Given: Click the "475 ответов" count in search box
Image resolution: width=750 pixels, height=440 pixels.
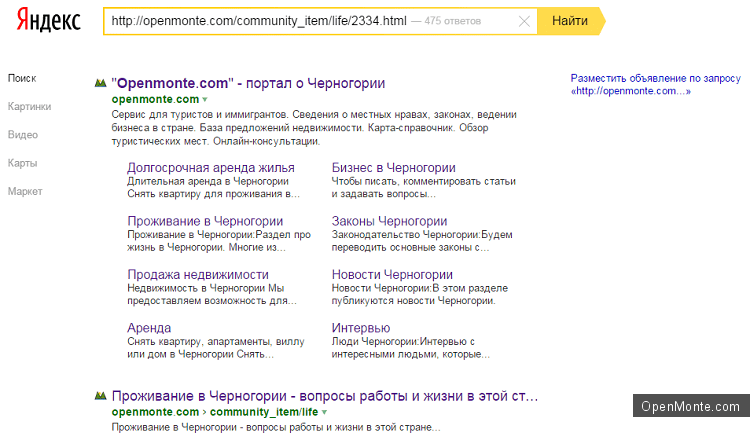Looking at the screenshot, I should (452, 21).
